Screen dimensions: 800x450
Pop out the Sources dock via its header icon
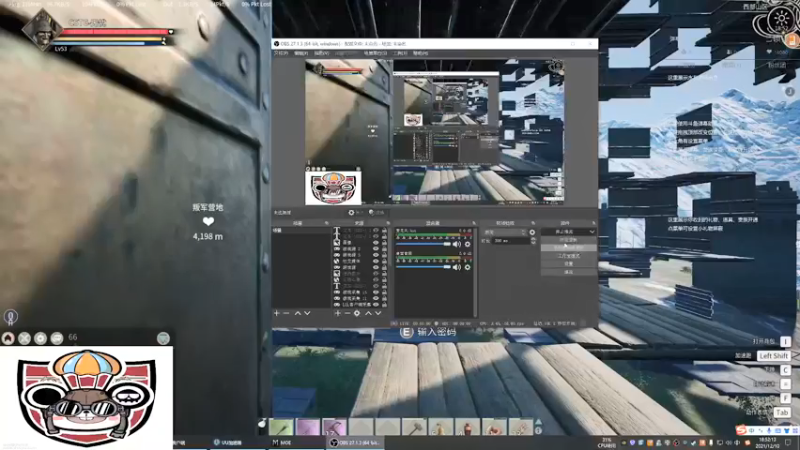click(388, 223)
